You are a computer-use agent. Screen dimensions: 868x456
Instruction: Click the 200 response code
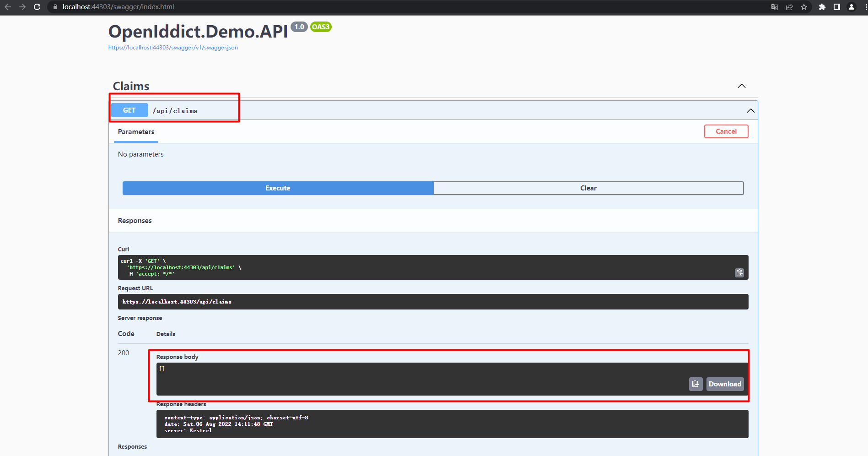pos(124,353)
